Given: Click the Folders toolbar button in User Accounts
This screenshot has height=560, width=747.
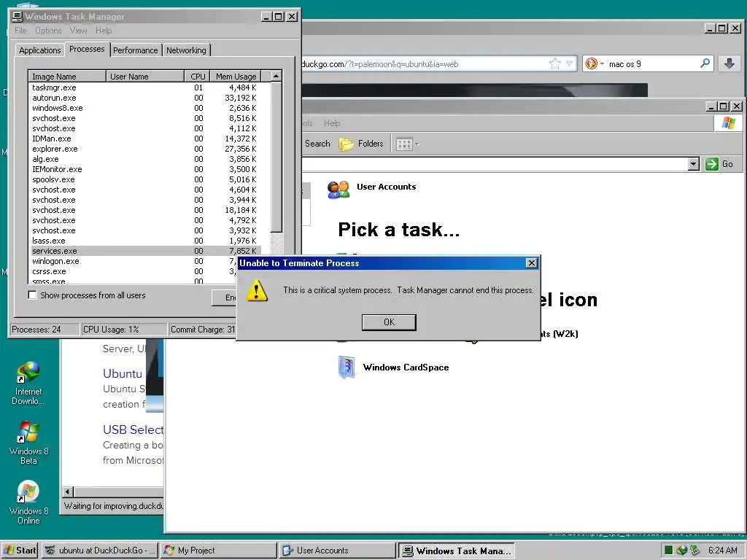Looking at the screenshot, I should tap(361, 144).
